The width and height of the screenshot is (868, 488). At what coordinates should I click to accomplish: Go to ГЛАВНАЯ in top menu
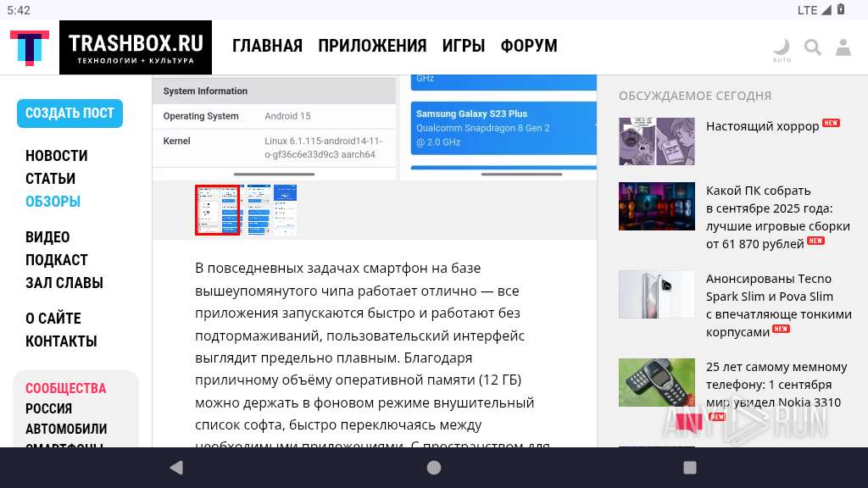point(267,46)
